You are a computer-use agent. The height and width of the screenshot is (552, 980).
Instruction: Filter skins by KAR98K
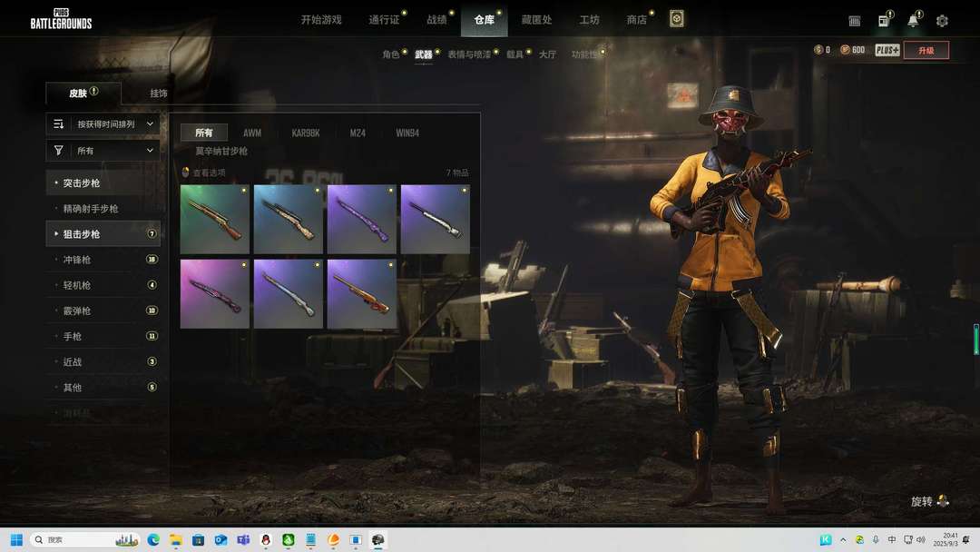point(306,133)
